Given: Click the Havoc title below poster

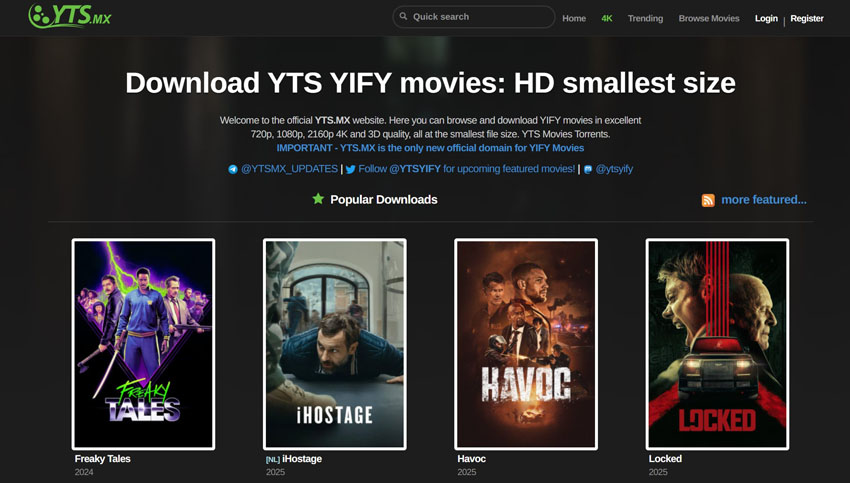Looking at the screenshot, I should pyautogui.click(x=472, y=459).
